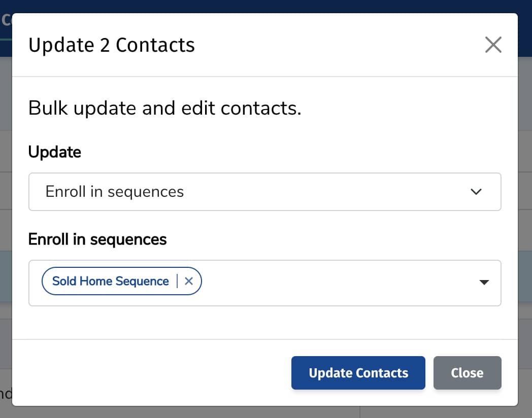Click the 'Bulk update and edit contacts.' text

[x=165, y=108]
